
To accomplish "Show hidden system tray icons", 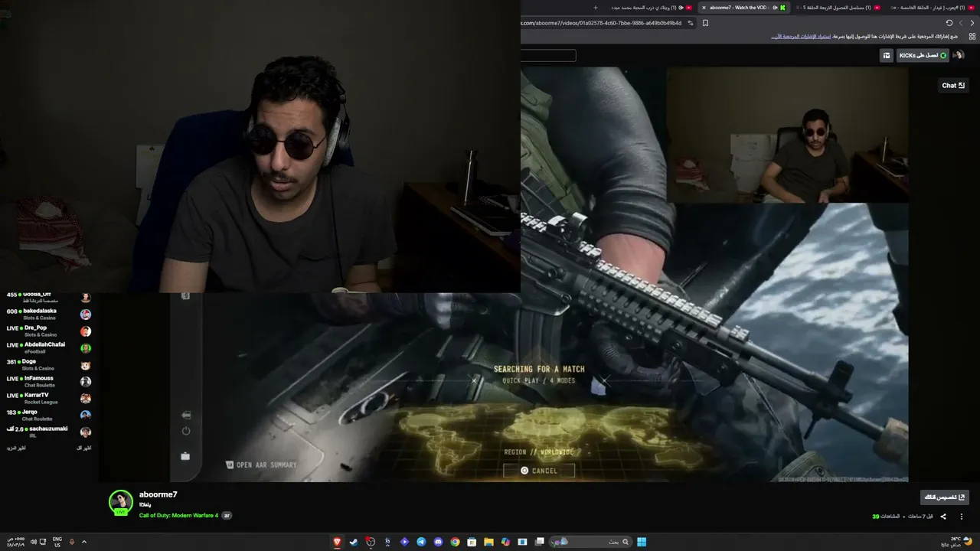I will (84, 542).
